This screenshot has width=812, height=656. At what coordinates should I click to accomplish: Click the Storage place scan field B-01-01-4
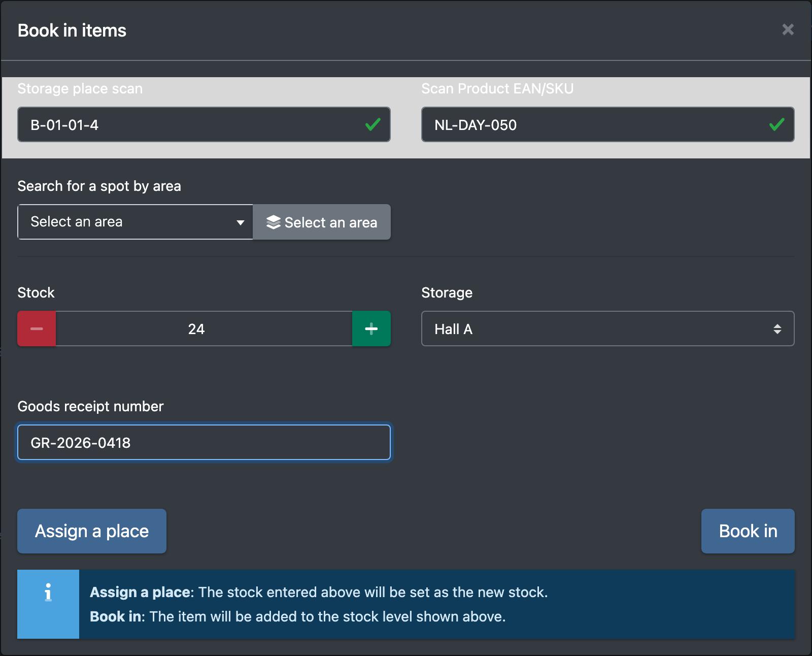pos(204,124)
